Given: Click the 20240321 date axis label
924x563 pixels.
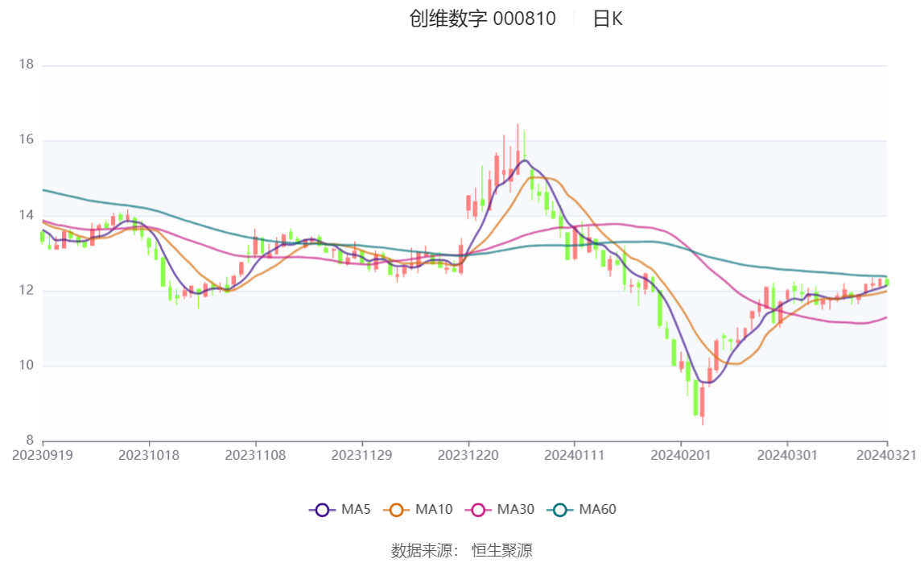Looking at the screenshot, I should point(886,455).
